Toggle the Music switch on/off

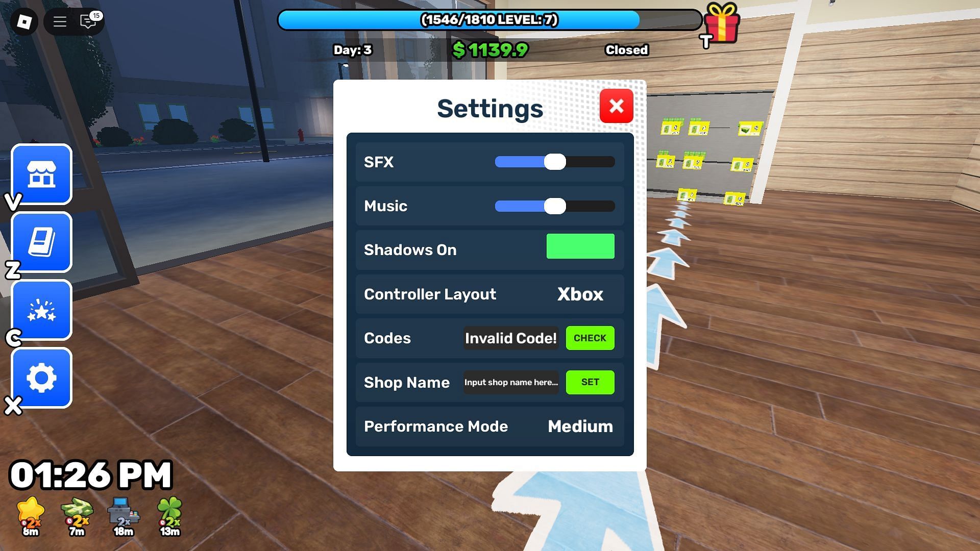click(555, 206)
